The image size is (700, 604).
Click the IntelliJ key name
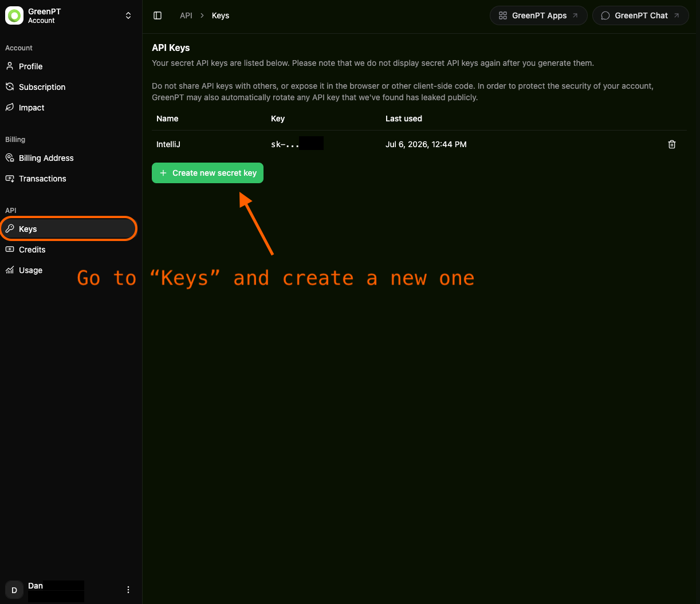point(168,144)
